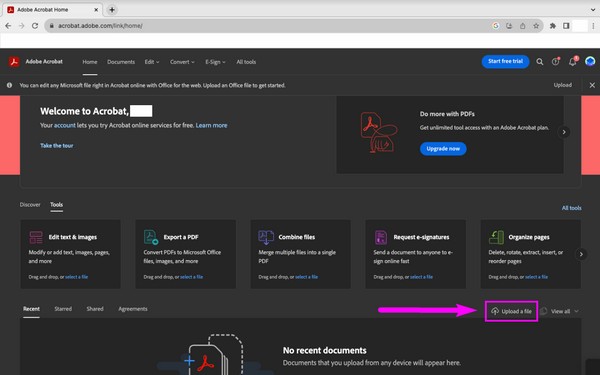Go to the Home nav item
600x375 pixels.
[x=90, y=62]
